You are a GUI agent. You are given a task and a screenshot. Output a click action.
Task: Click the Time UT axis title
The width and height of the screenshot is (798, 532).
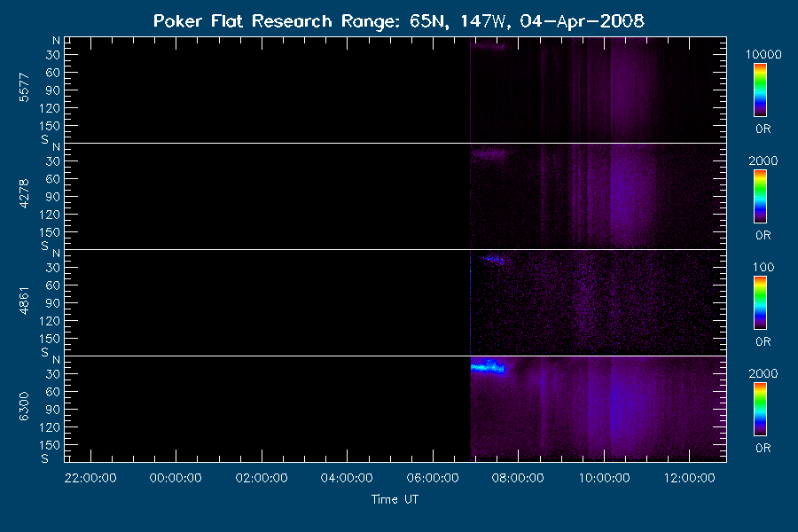[x=395, y=499]
